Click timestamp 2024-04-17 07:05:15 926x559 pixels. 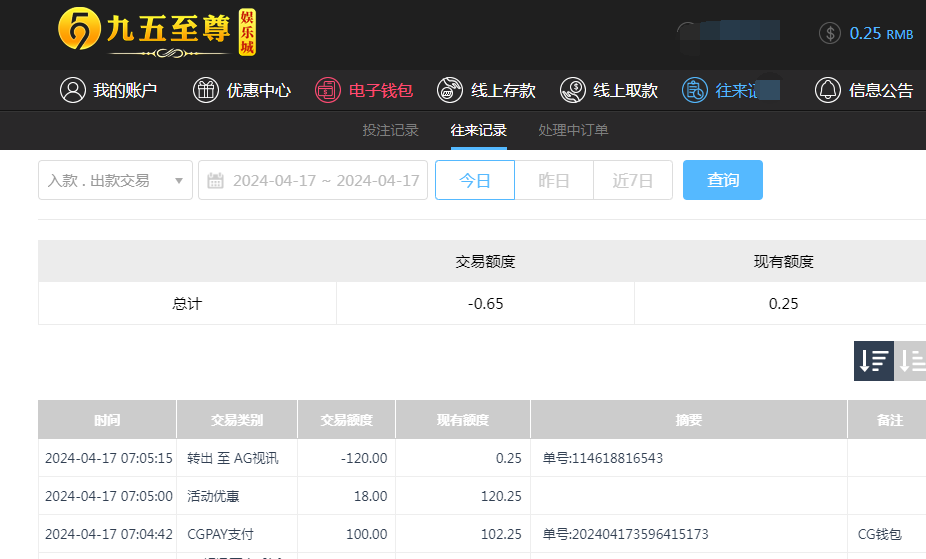click(109, 458)
